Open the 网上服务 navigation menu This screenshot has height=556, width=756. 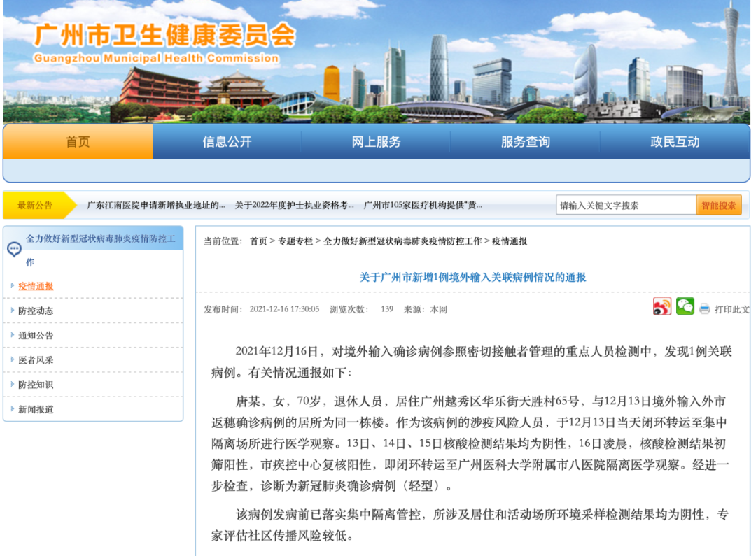(377, 141)
